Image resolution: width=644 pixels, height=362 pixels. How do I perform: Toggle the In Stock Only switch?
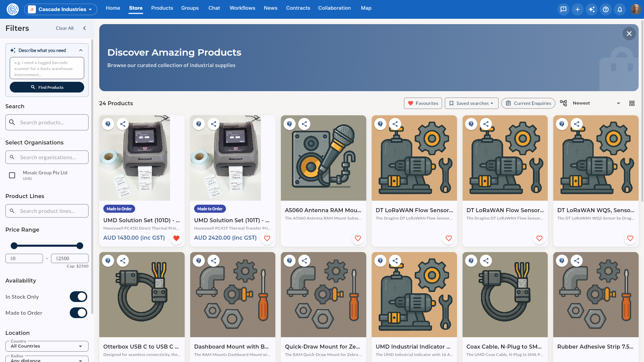[78, 297]
